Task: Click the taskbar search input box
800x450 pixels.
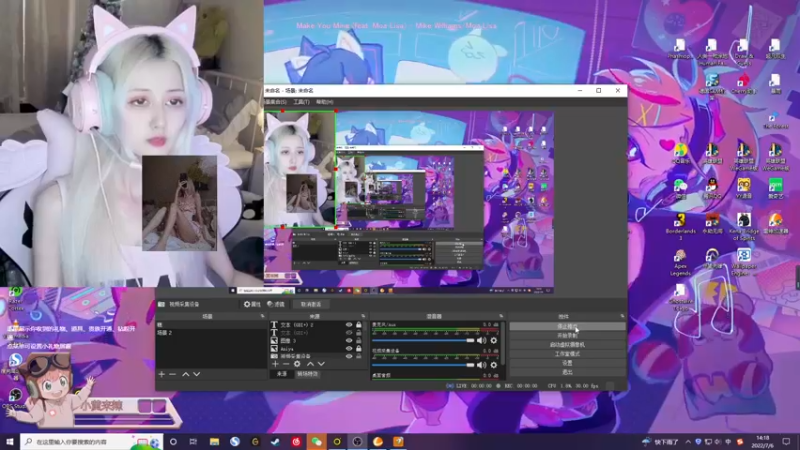Action: [91, 442]
